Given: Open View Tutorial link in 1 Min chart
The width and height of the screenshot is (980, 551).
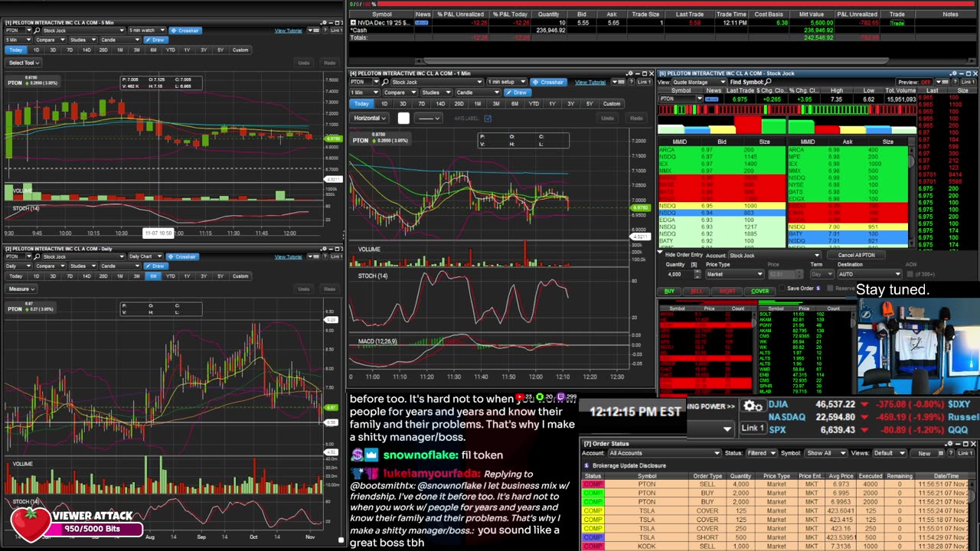Looking at the screenshot, I should pyautogui.click(x=590, y=82).
